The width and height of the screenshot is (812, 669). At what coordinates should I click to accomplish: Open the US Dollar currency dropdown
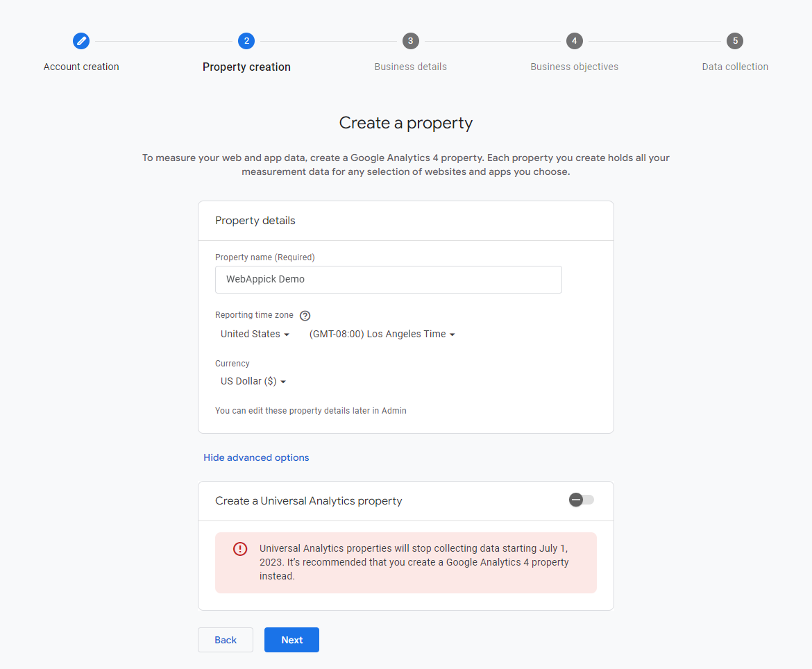253,381
